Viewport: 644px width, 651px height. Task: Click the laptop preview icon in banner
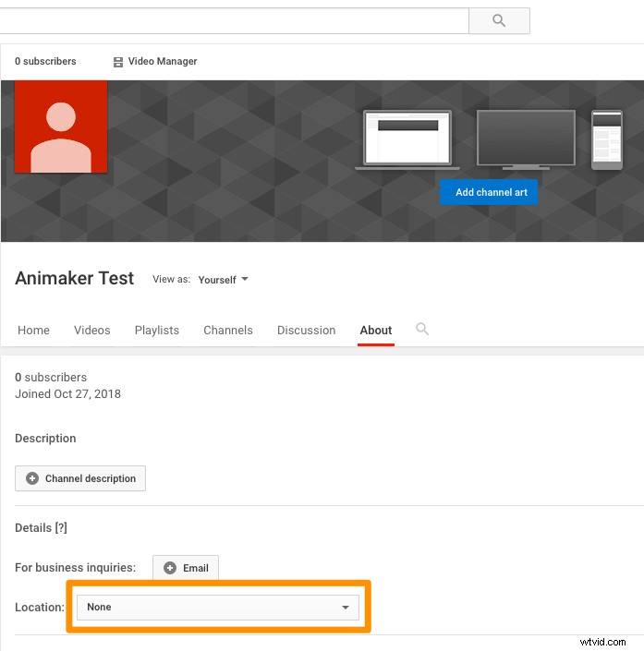407,140
